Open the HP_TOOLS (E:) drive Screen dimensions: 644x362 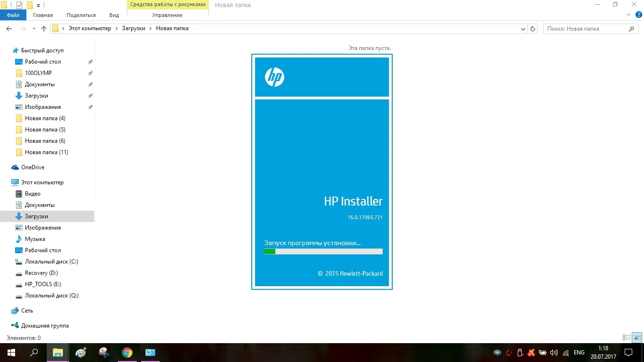click(x=43, y=284)
